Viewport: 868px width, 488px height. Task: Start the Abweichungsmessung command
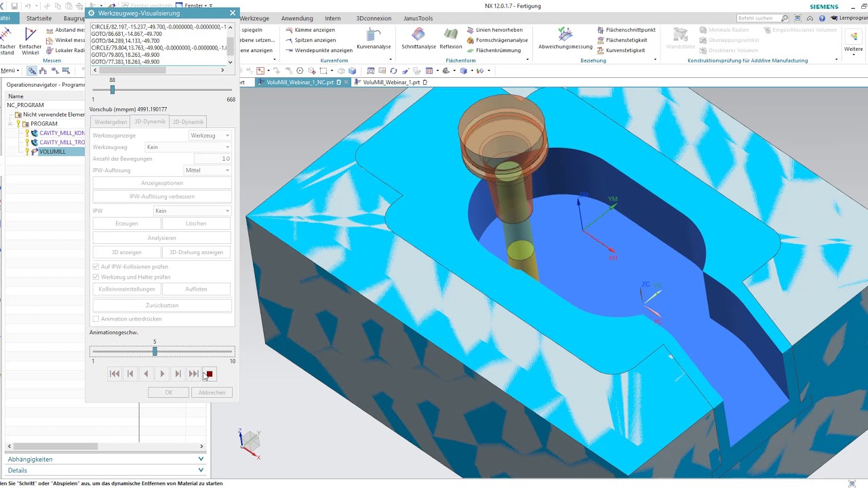pos(565,39)
